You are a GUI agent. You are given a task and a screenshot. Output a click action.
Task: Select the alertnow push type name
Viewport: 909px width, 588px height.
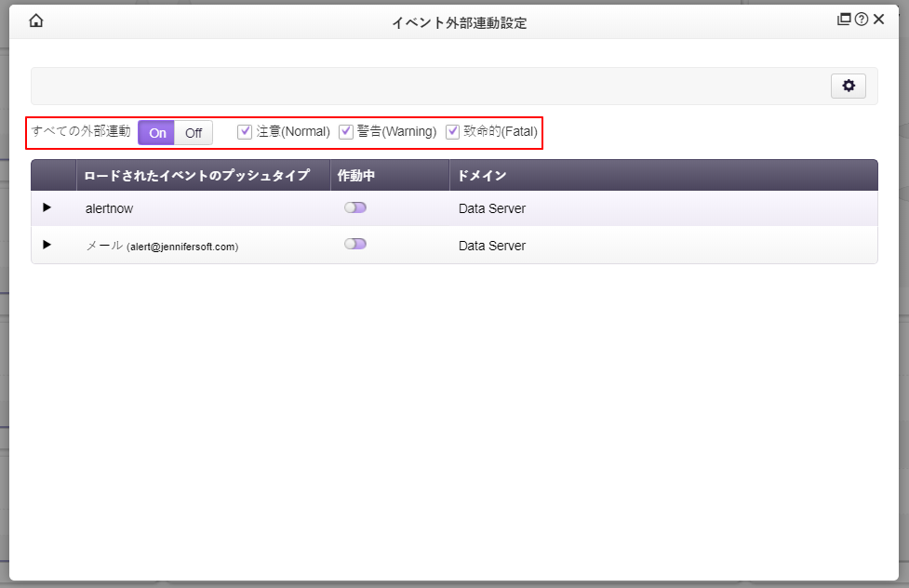pyautogui.click(x=109, y=209)
